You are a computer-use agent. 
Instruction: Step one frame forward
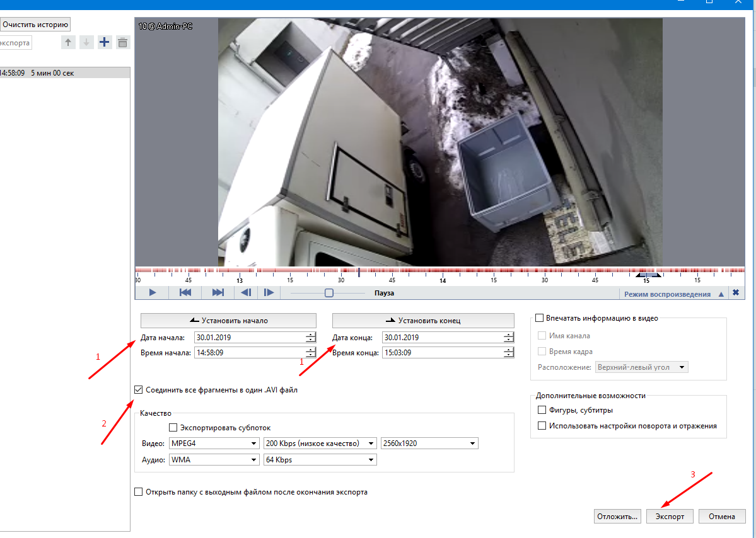(269, 293)
